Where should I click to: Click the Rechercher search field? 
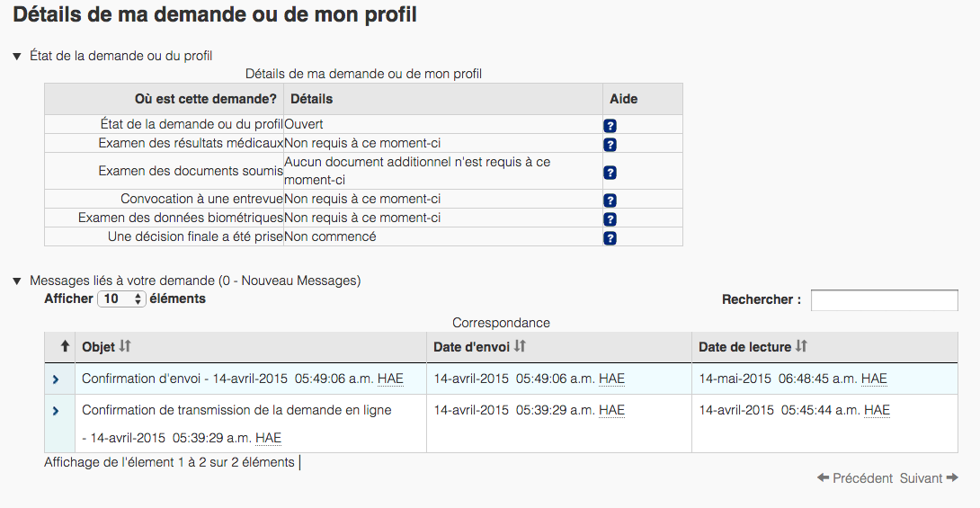pyautogui.click(x=884, y=300)
